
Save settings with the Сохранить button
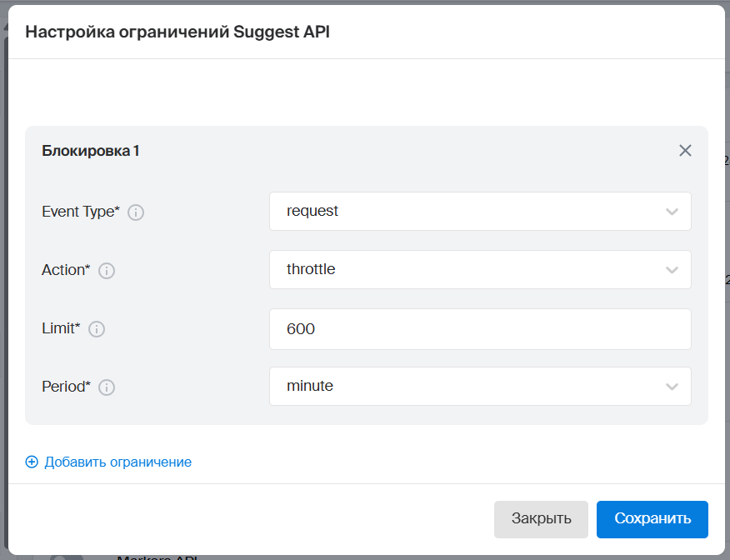point(652,519)
